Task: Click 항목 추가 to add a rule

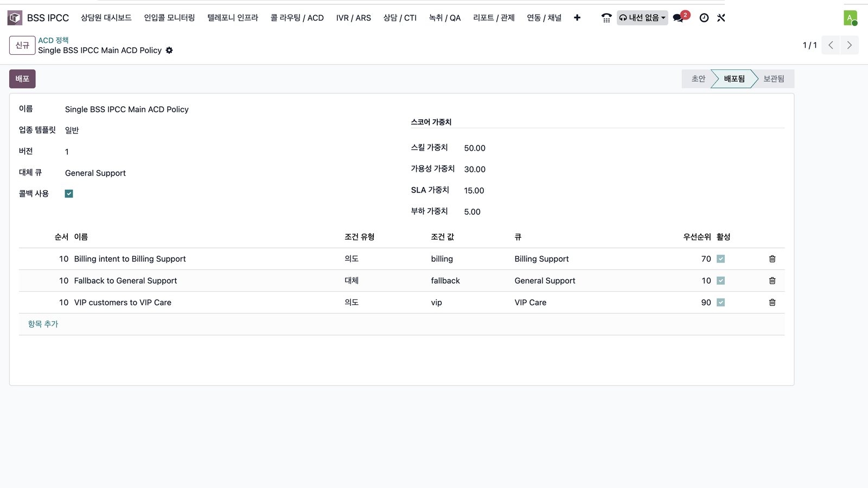Action: [x=43, y=324]
